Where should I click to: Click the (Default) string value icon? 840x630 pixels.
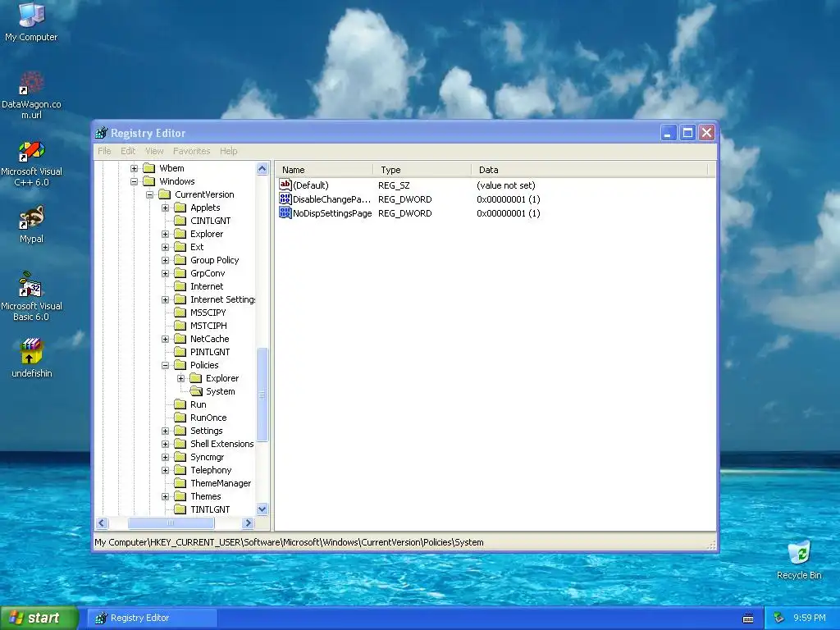tap(285, 185)
